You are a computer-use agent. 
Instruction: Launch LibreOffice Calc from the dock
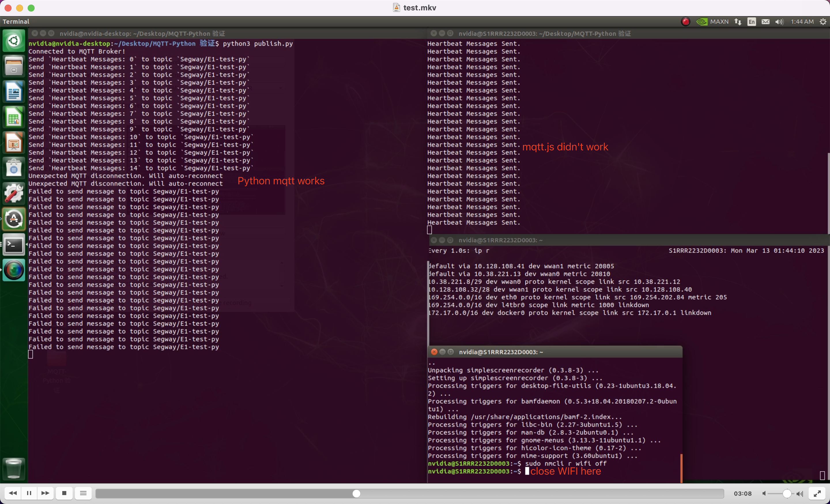click(14, 117)
